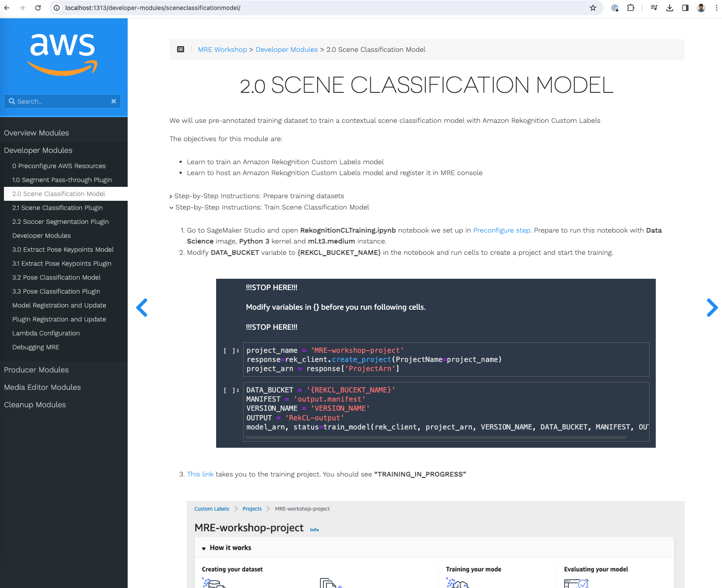Open '2.2 Soccer Segmentation Plugin' page
722x588 pixels.
click(61, 222)
